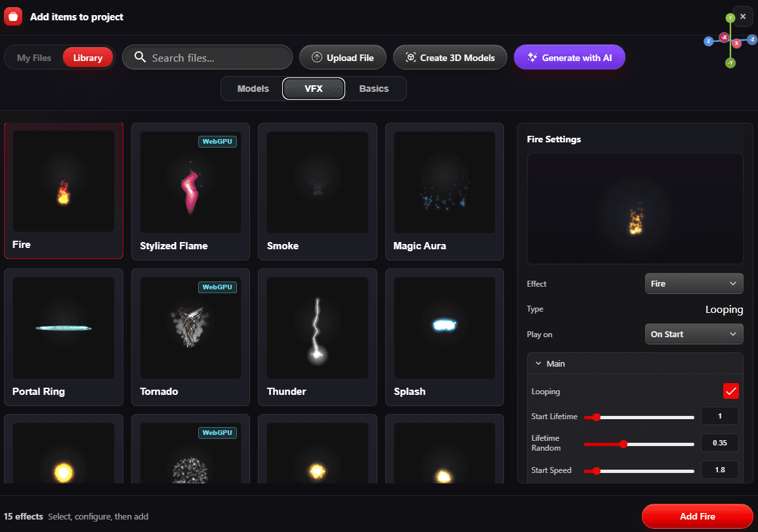Adjust the Start Speed slider
758x532 pixels.
pos(639,470)
